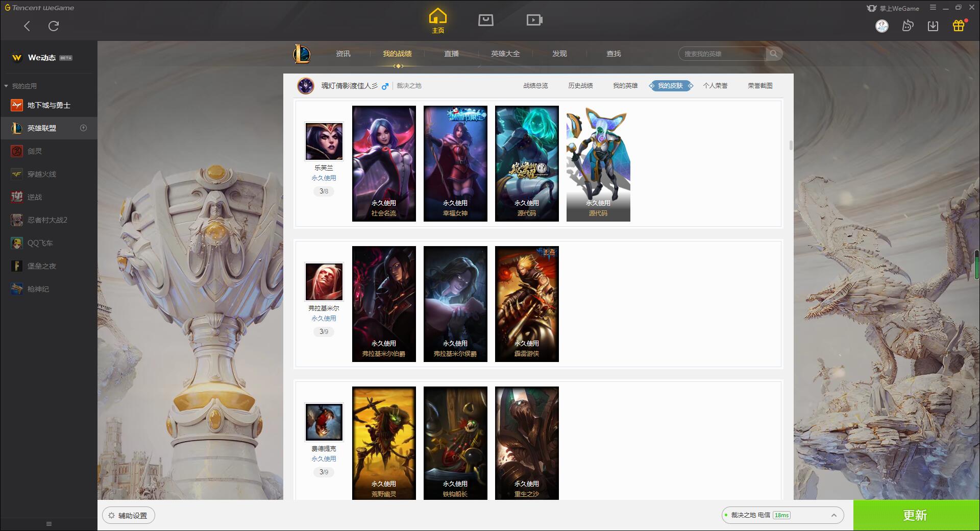Expand the 裁决之地 电信 server dropdown
980x531 pixels.
tap(782, 515)
